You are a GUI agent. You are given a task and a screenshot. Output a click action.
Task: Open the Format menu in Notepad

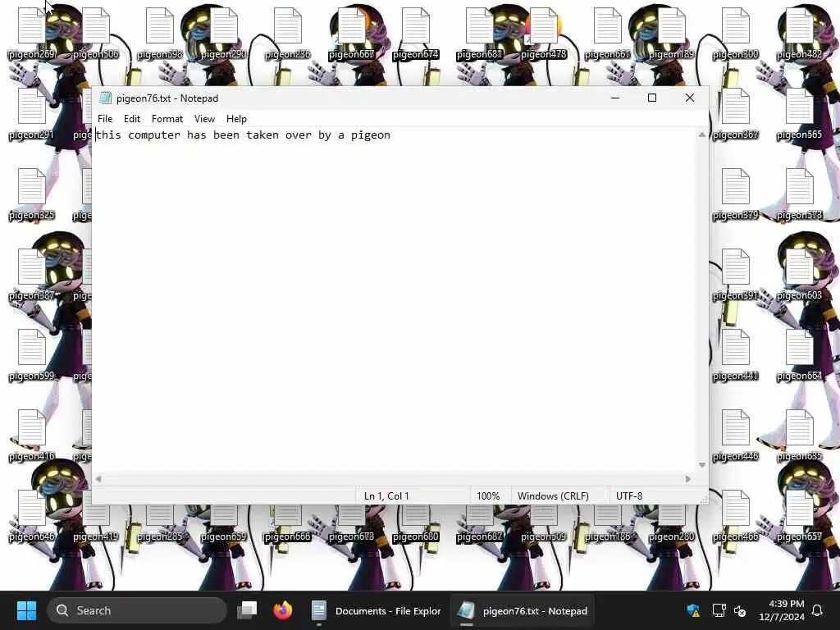pyautogui.click(x=167, y=119)
